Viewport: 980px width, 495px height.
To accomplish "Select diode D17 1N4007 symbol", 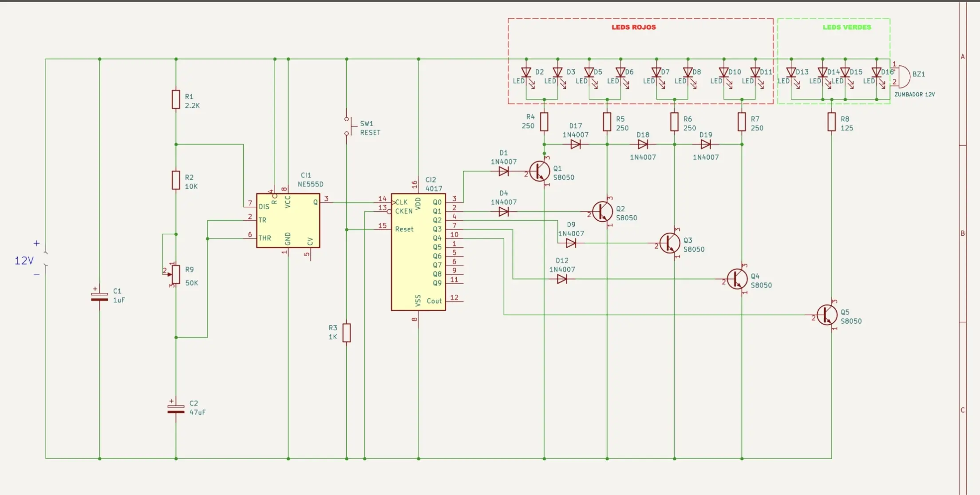I will pos(576,144).
